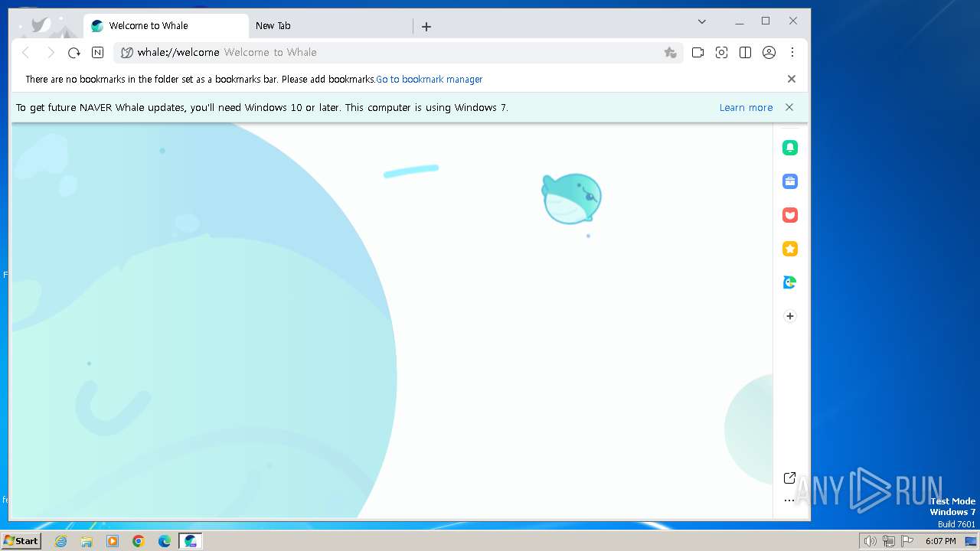This screenshot has height=551, width=980.
Task: Open the Windows Start menu
Action: click(x=21, y=541)
